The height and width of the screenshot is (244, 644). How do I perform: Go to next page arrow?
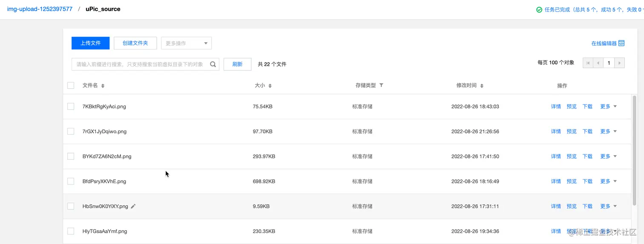click(620, 63)
